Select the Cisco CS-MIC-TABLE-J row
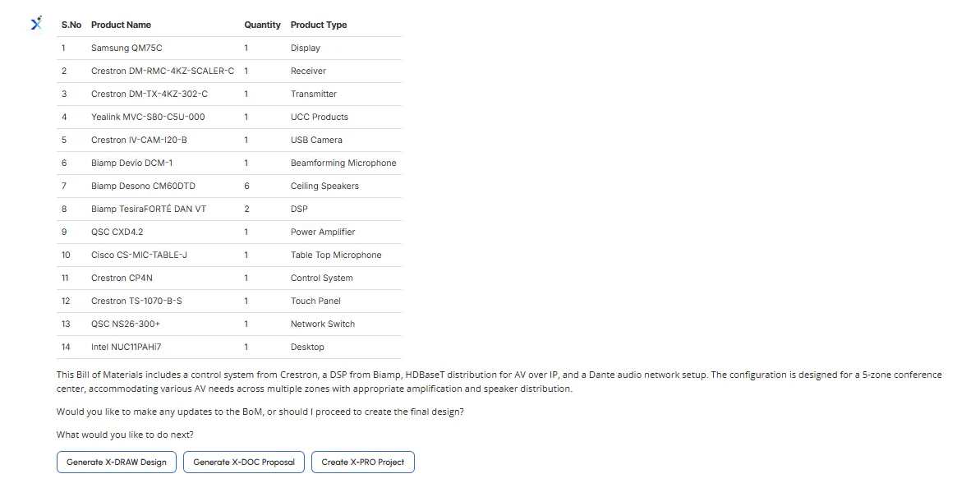This screenshot has width=980, height=497. pyautogui.click(x=139, y=255)
